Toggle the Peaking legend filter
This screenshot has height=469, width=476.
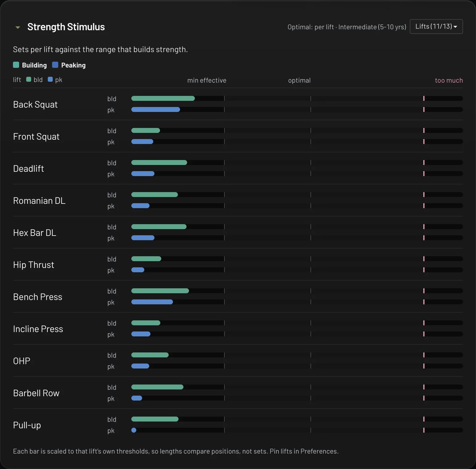click(x=69, y=65)
